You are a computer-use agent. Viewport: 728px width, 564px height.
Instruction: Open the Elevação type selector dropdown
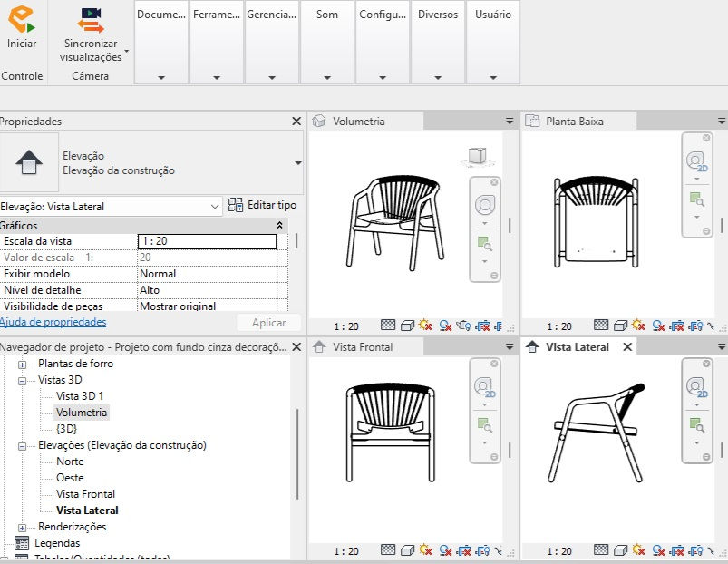point(298,163)
